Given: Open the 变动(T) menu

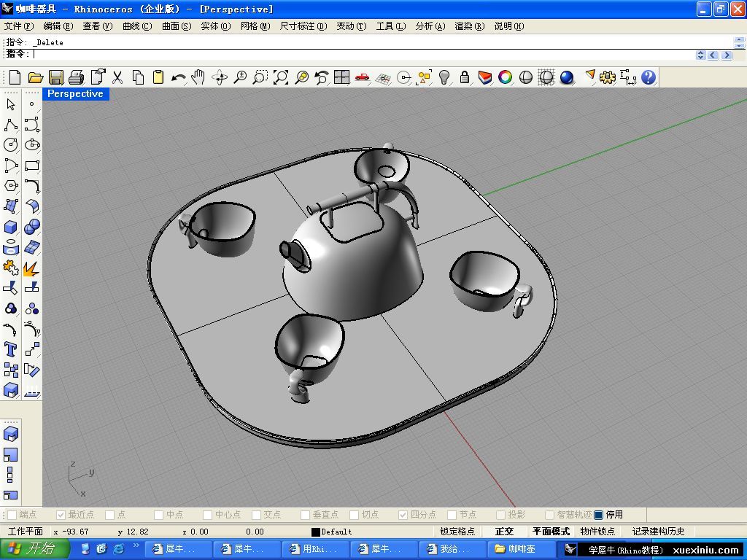Looking at the screenshot, I should (352, 26).
